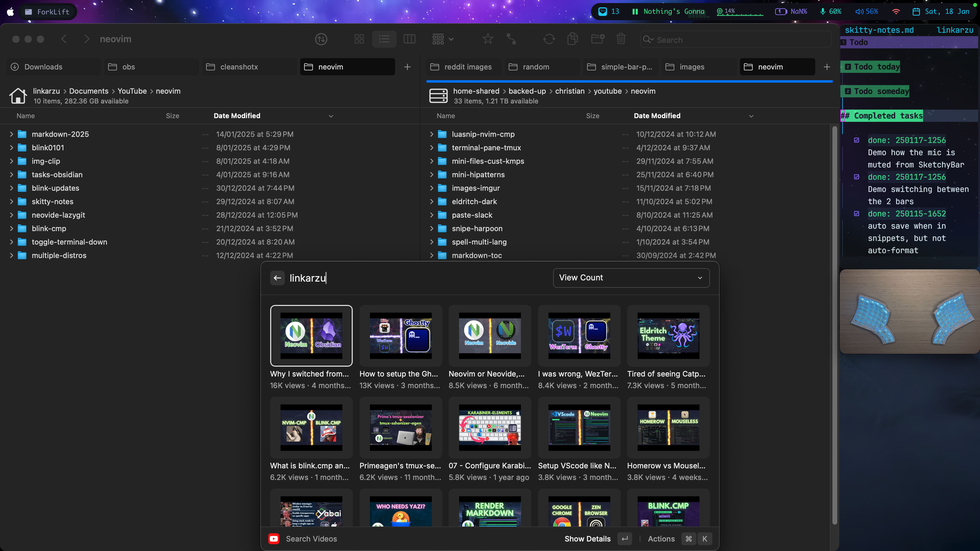Pause the Nothing's Gonna music item
Viewport: 980px width, 551px height.
coord(635,11)
